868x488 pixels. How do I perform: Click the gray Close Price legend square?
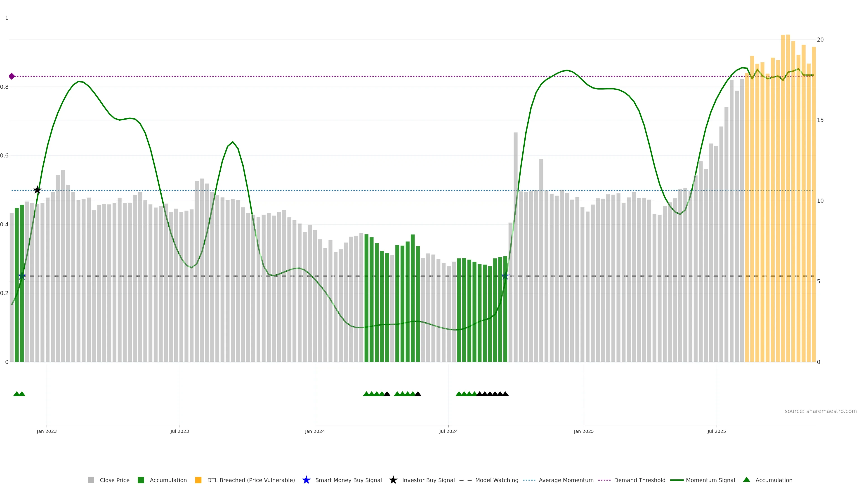point(91,480)
